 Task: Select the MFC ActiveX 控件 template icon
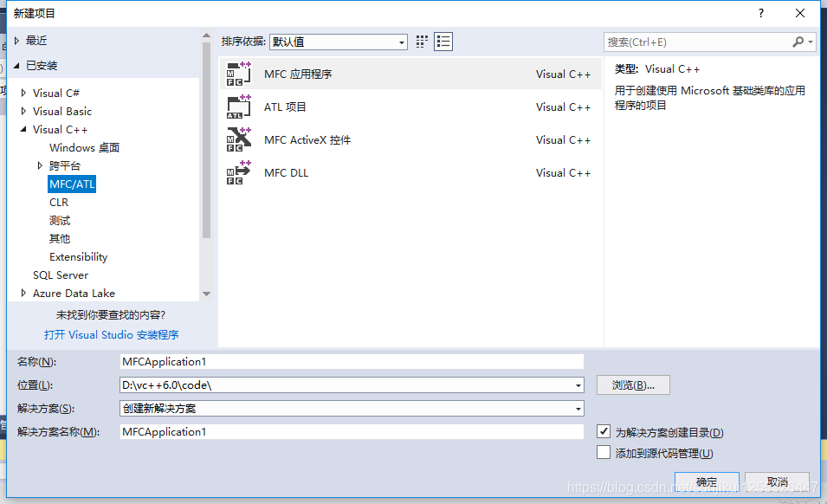[239, 139]
